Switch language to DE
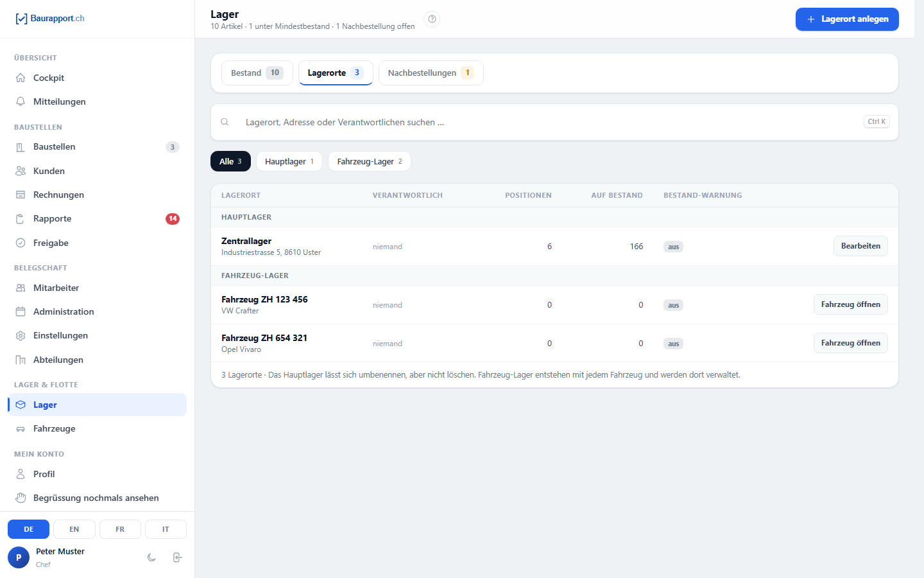This screenshot has width=924, height=578. 28,529
